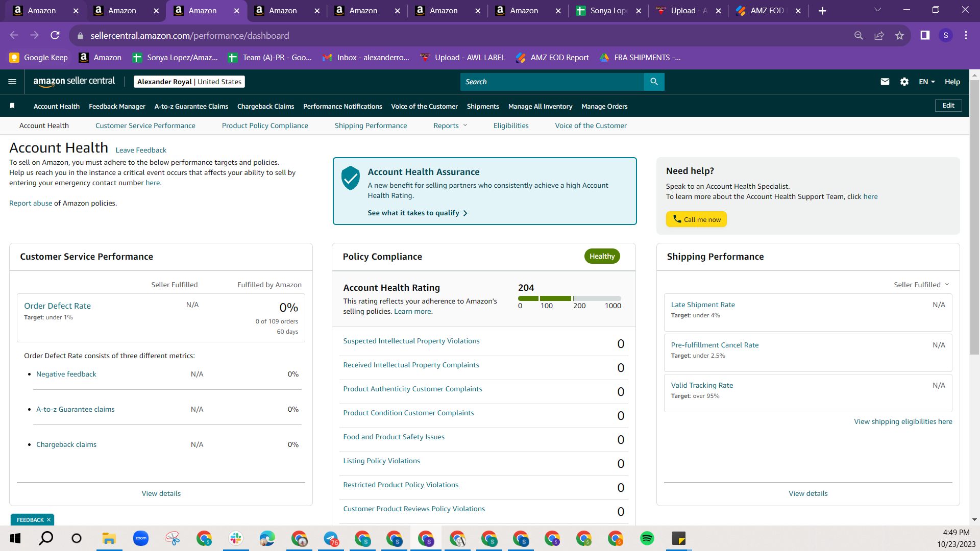The height and width of the screenshot is (551, 980).
Task: Click the Alexander Royal United States account selector
Action: point(189,82)
